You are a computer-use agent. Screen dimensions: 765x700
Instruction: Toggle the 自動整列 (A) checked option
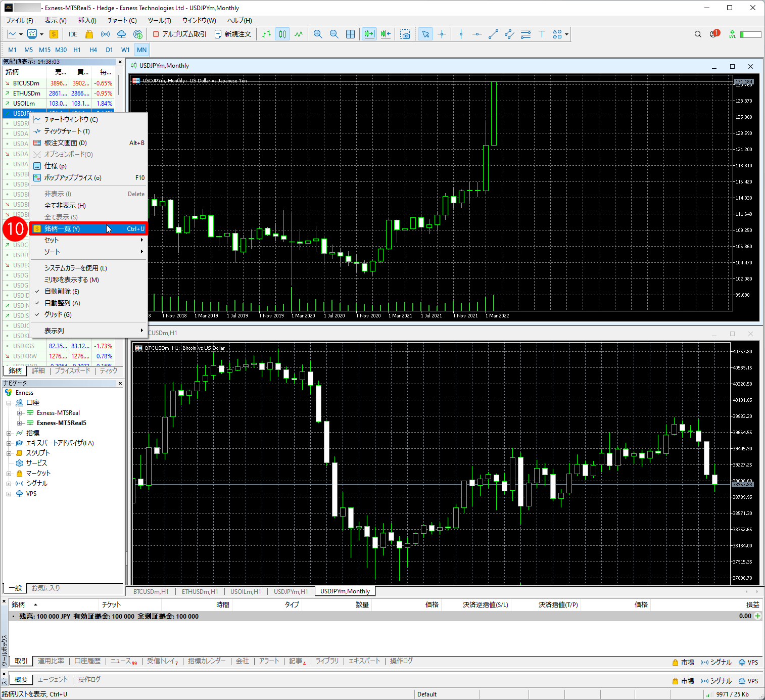click(62, 303)
